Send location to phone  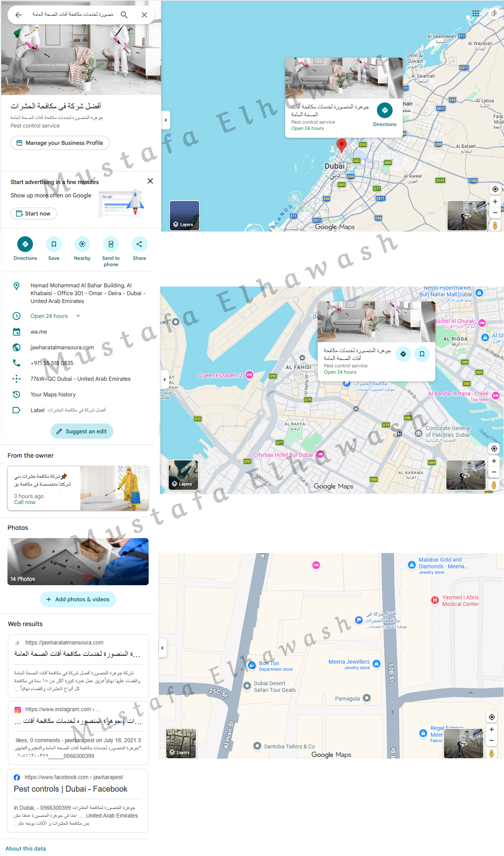coord(111,244)
